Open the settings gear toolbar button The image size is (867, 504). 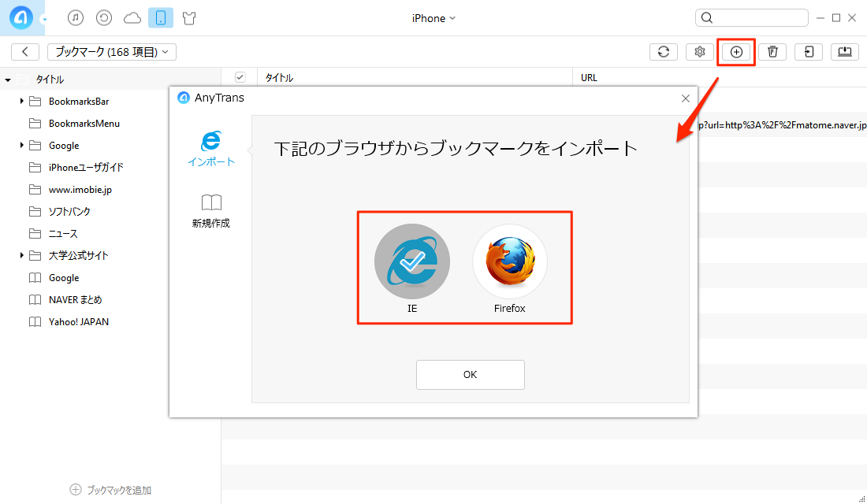click(699, 52)
